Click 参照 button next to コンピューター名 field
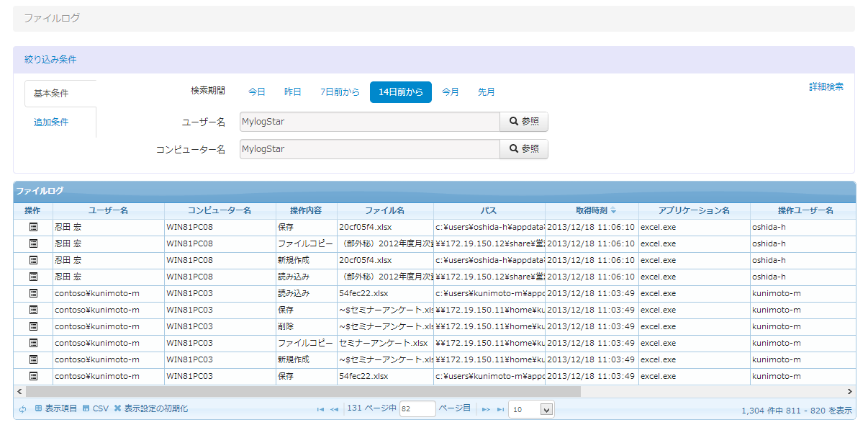The width and height of the screenshot is (868, 425). pyautogui.click(x=524, y=149)
